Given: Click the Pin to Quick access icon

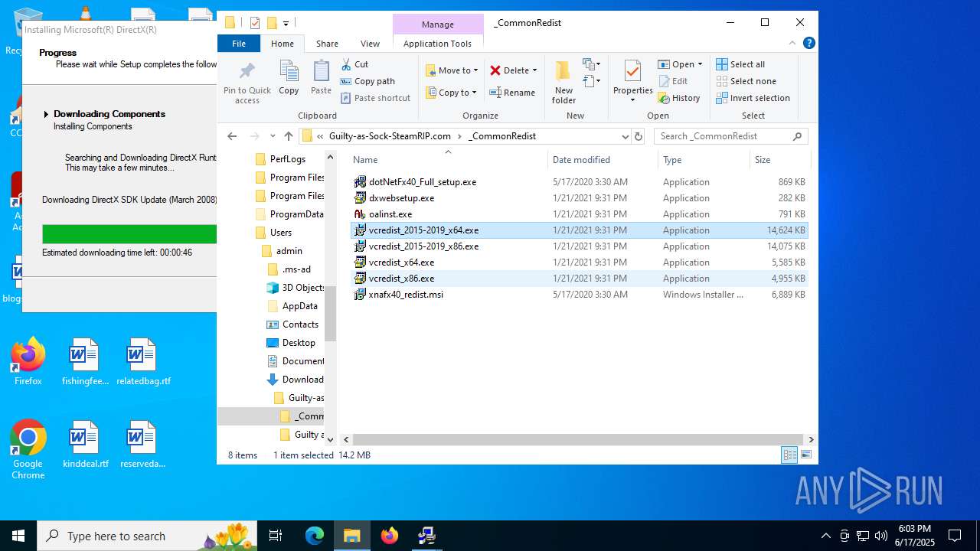Looking at the screenshot, I should click(247, 72).
